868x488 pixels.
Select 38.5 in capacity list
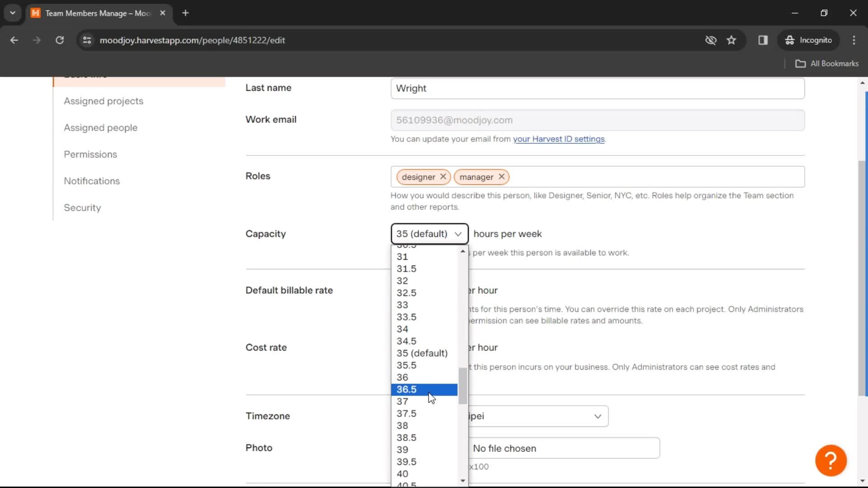pyautogui.click(x=424, y=437)
